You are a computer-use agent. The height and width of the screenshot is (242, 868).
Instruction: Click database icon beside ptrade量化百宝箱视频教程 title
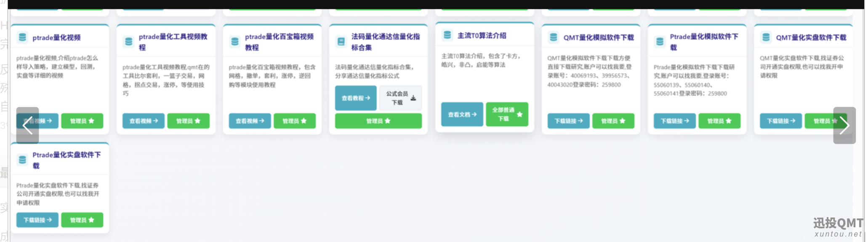[x=235, y=42]
